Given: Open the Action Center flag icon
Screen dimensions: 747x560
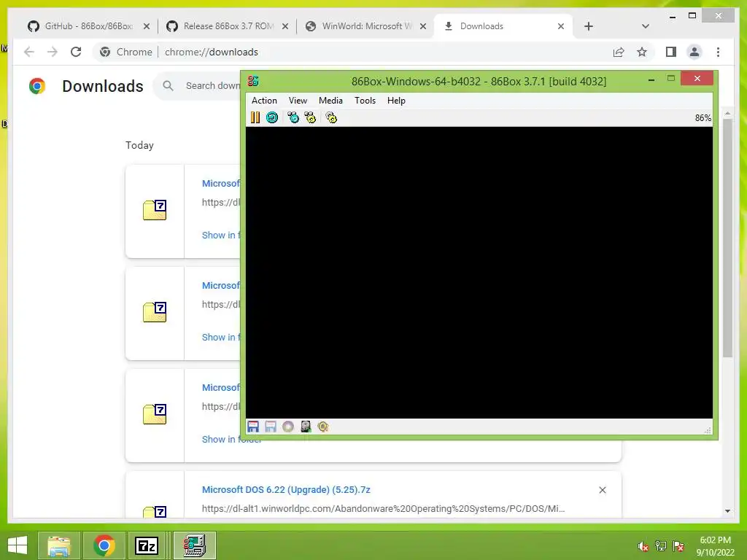Looking at the screenshot, I should click(x=678, y=546).
